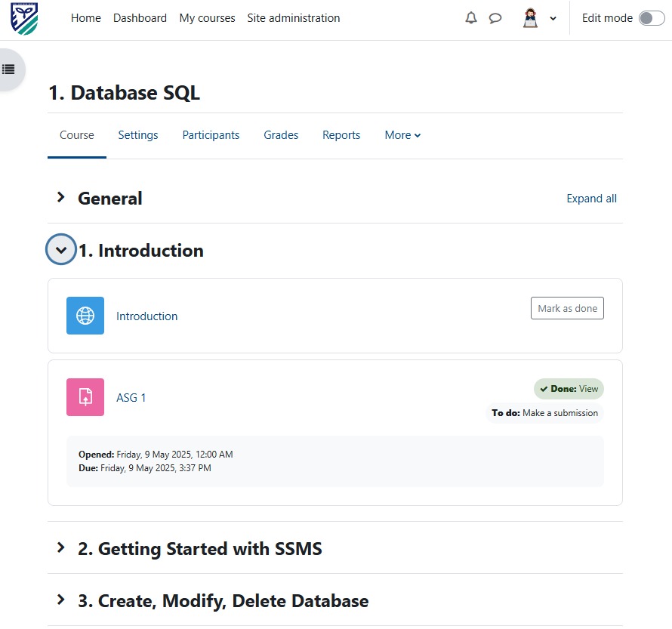Toggle the Done: View completion badge
This screenshot has height=629, width=672.
point(569,388)
